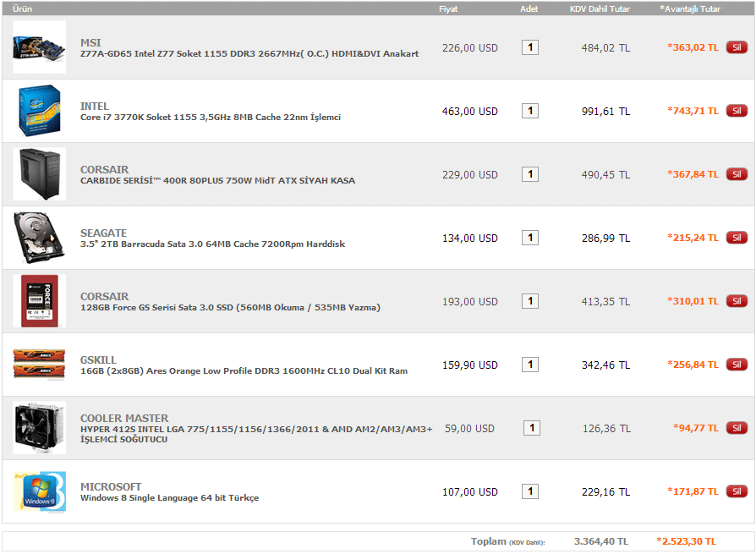
Task: View Corsair black case product image
Action: click(x=39, y=174)
